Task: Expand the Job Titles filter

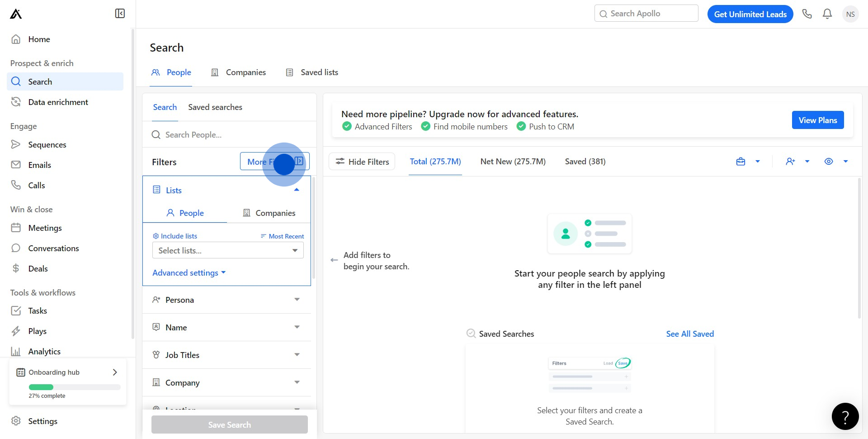Action: pos(226,355)
